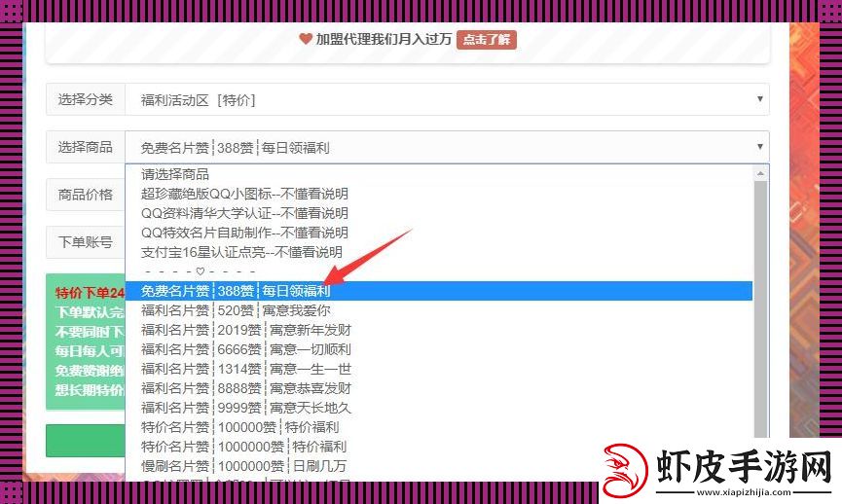This screenshot has width=842, height=504.
Task: Pick 特价名片赞 1000000赞 特价福利
Action: point(439,447)
